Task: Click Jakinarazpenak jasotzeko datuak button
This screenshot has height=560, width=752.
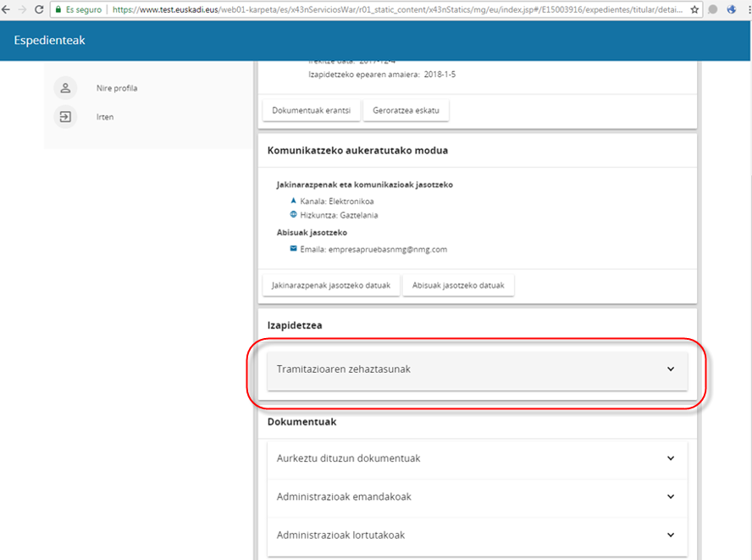Action: pos(330,286)
